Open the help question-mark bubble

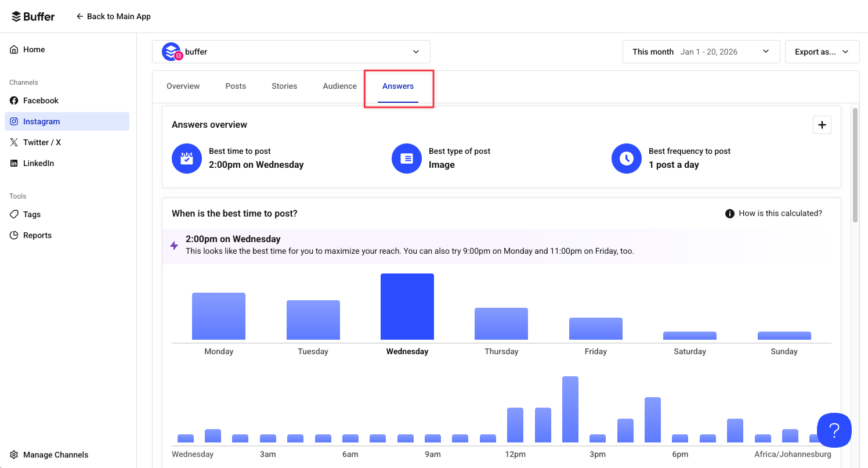pyautogui.click(x=834, y=430)
